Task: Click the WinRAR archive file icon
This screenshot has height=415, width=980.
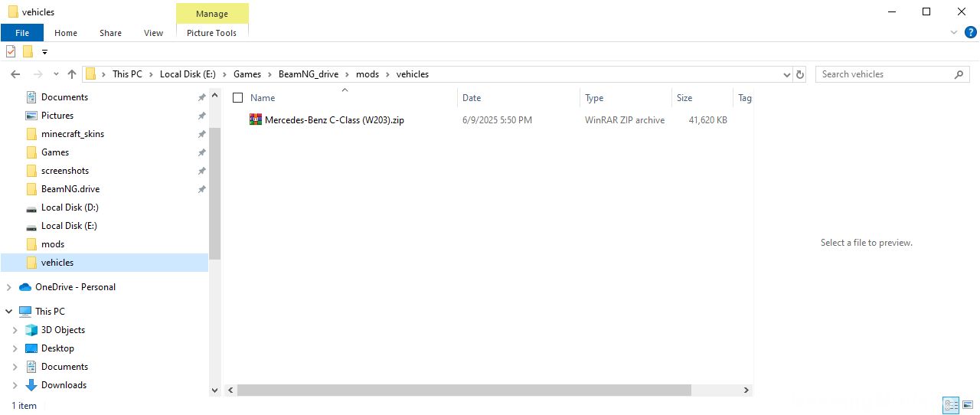Action: (256, 119)
